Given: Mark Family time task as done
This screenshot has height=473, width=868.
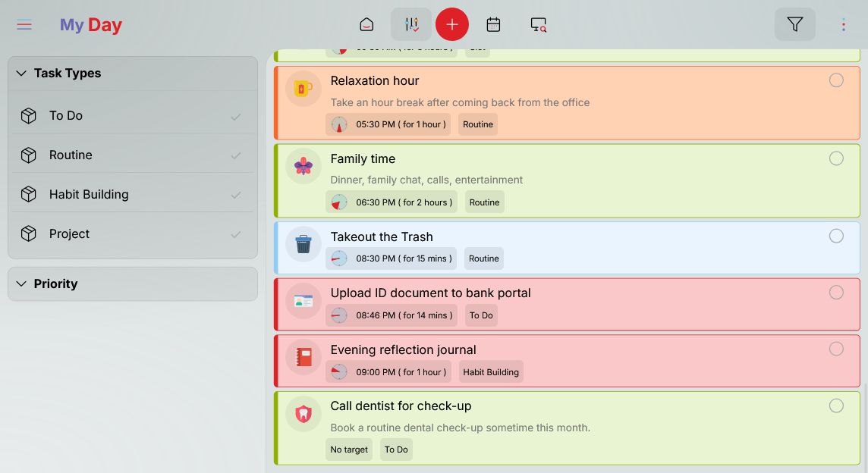Looking at the screenshot, I should [x=836, y=158].
